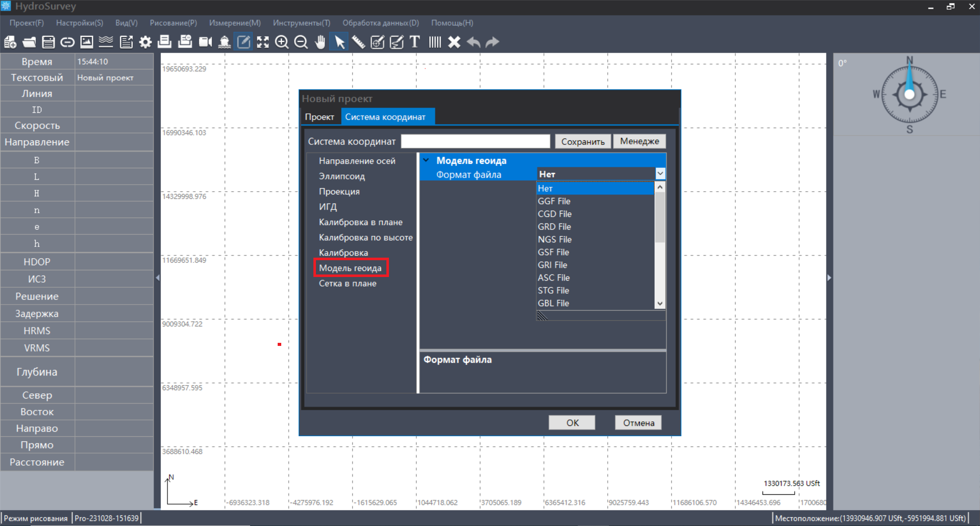The height and width of the screenshot is (526, 980).
Task: Click the video camera icon
Action: (x=205, y=42)
